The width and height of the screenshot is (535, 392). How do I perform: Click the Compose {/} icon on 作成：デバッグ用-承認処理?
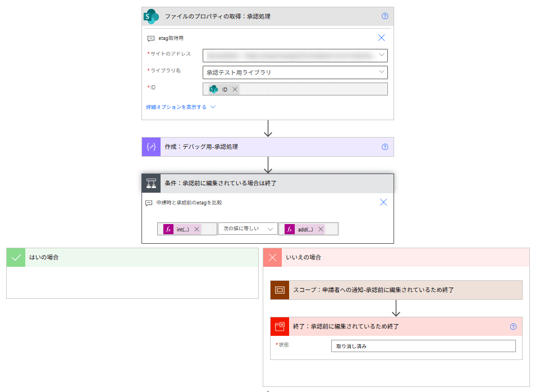(x=150, y=147)
